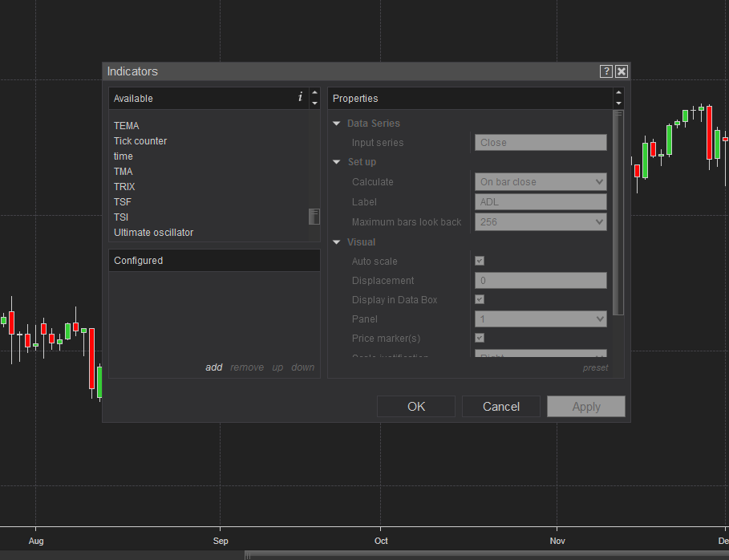Image resolution: width=729 pixels, height=560 pixels.
Task: Click the Properties panel scrollbar
Action: tap(618, 213)
